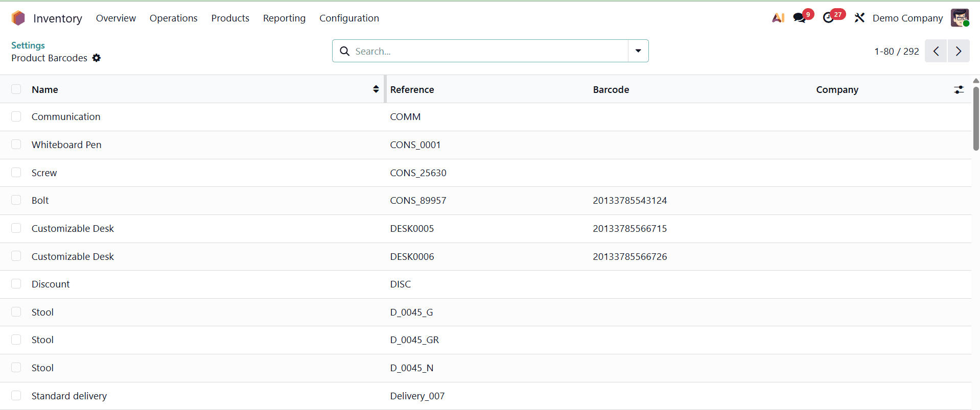
Task: Open the AI assistant icon
Action: [778, 18]
